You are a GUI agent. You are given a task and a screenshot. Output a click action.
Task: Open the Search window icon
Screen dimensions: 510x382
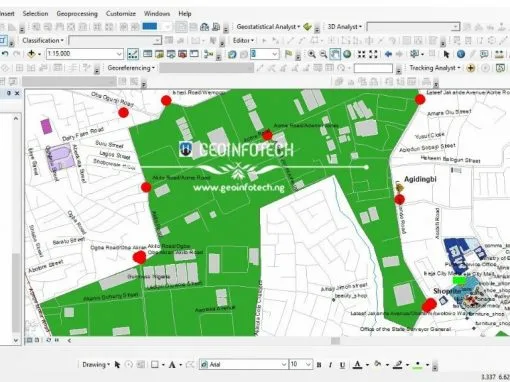171,54
